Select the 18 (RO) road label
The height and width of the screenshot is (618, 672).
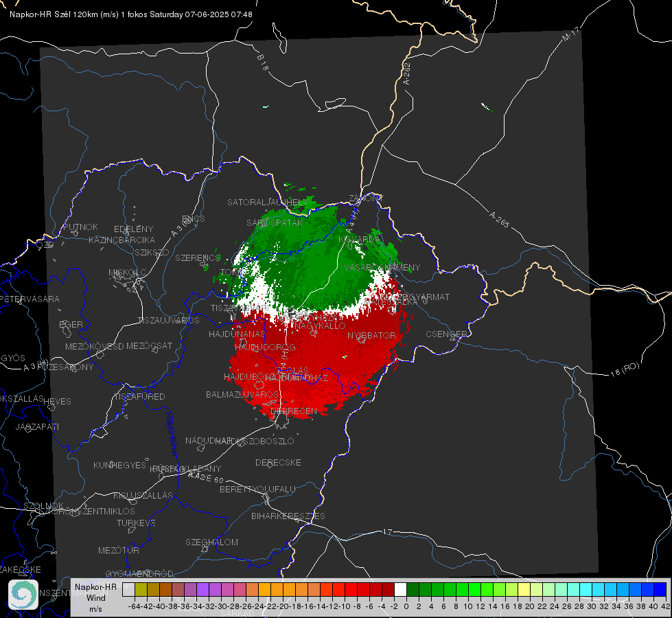point(625,369)
